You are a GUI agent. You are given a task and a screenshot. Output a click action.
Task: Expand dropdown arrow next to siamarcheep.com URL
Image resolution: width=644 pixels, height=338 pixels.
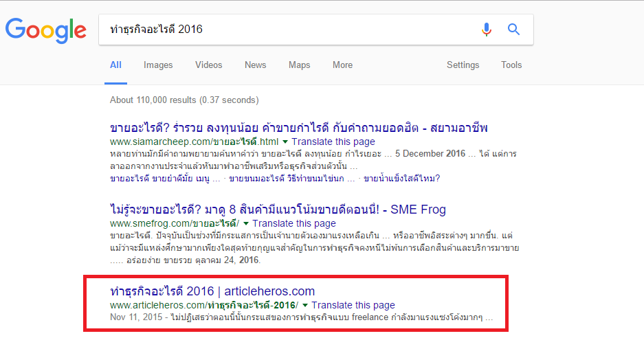point(285,142)
